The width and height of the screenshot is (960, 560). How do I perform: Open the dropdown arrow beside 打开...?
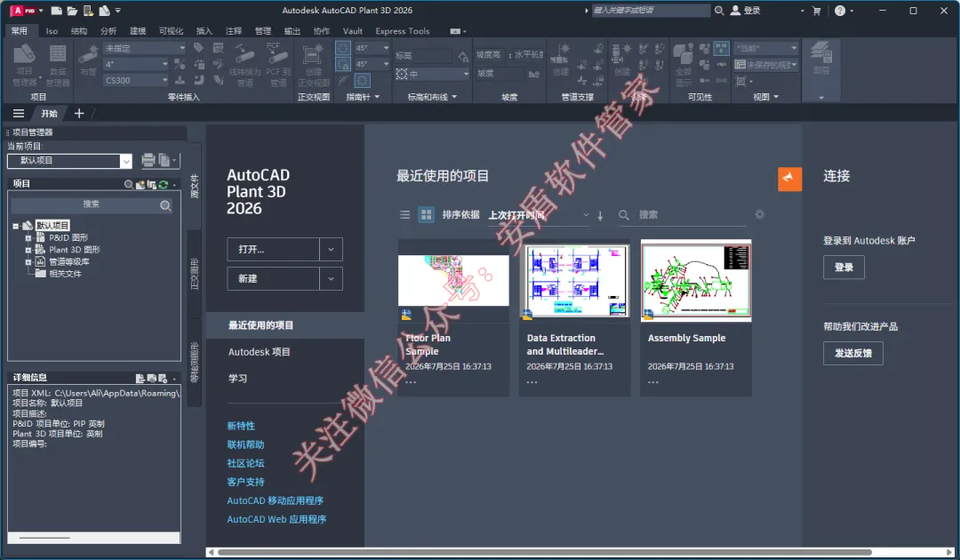(x=331, y=249)
